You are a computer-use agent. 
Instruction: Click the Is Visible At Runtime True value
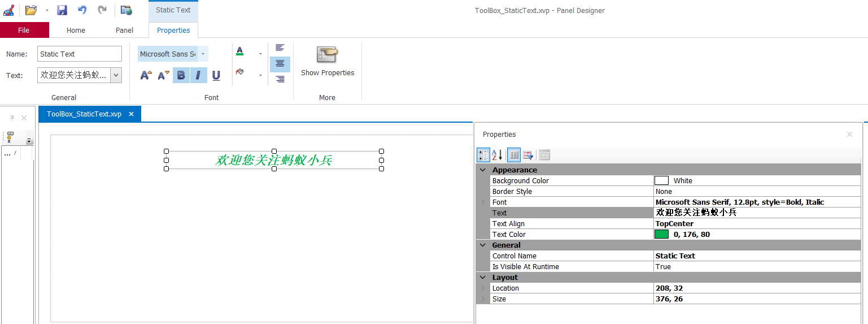(x=663, y=267)
